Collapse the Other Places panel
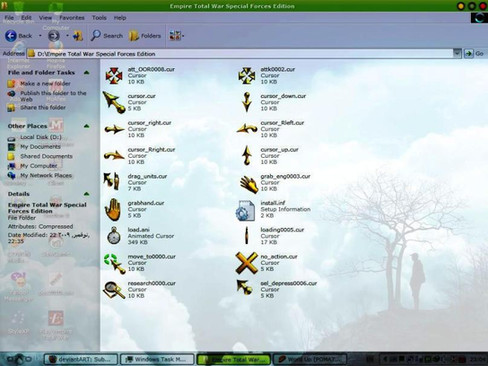Image resolution: width=488 pixels, height=366 pixels. (87, 126)
